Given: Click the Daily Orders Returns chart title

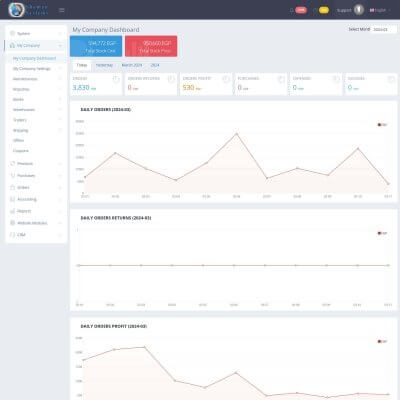Looking at the screenshot, I should (116, 218).
